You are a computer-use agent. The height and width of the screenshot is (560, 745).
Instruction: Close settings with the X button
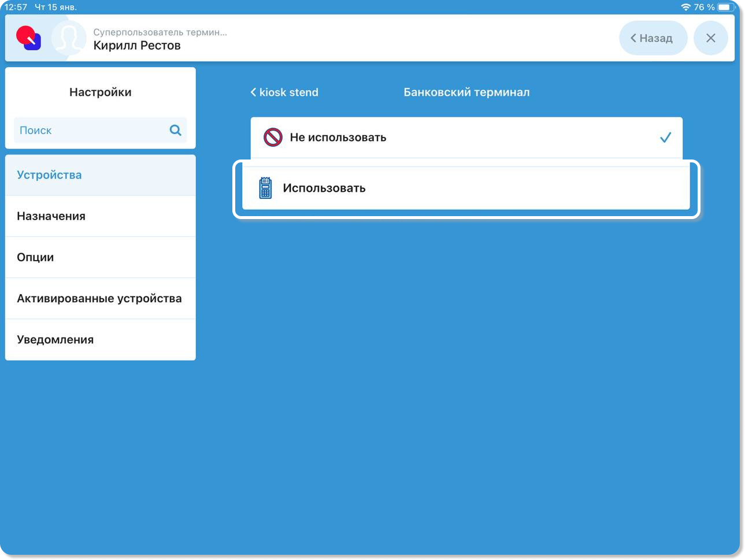point(710,38)
